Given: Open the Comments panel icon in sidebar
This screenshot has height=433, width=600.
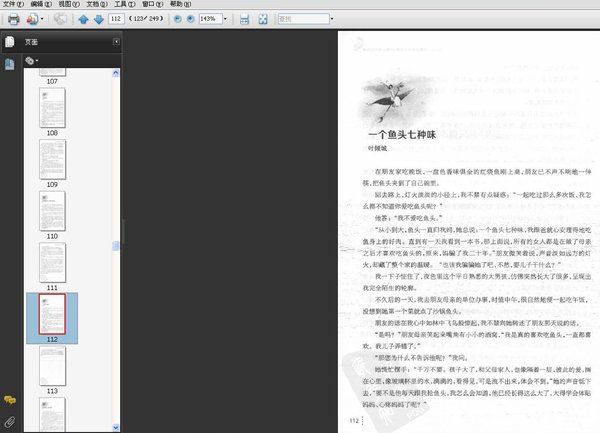Looking at the screenshot, I should pos(10,400).
